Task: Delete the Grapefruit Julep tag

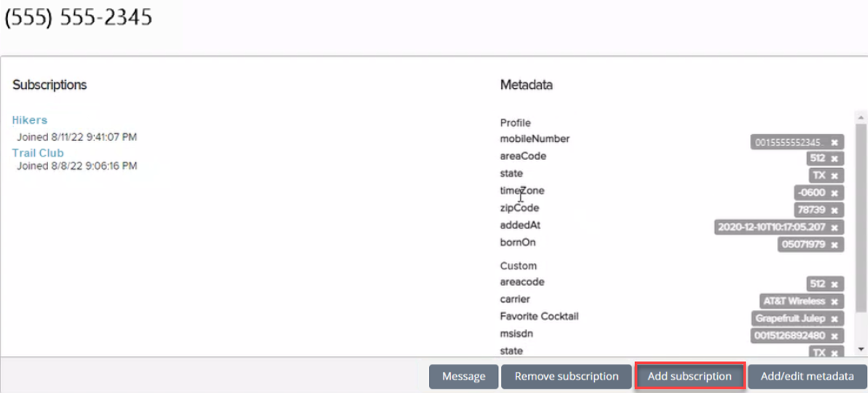Action: point(834,319)
